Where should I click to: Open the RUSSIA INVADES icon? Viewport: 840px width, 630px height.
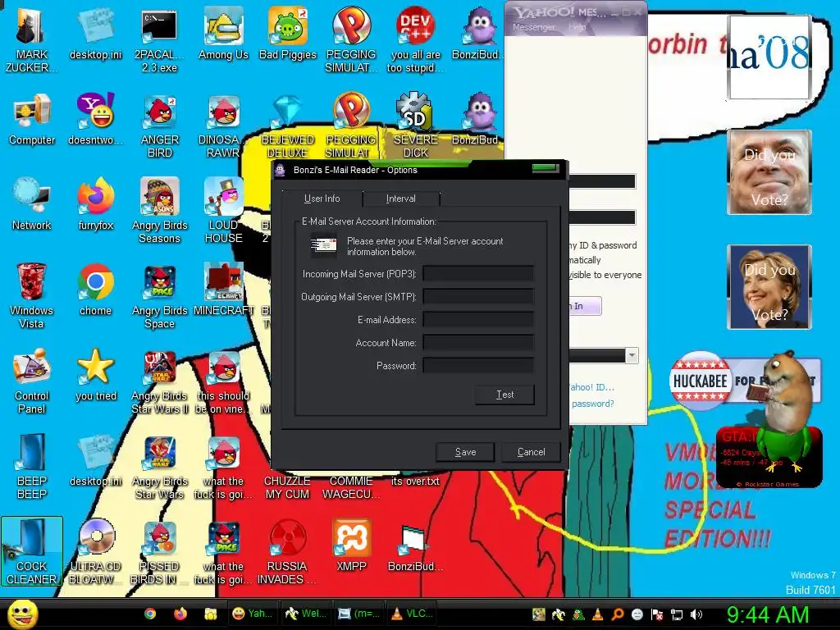[287, 550]
